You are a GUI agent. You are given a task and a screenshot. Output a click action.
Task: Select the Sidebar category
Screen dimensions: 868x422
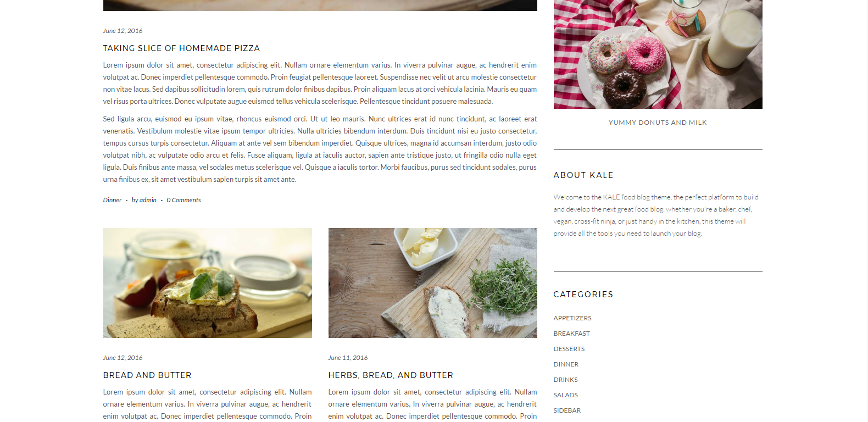[567, 410]
